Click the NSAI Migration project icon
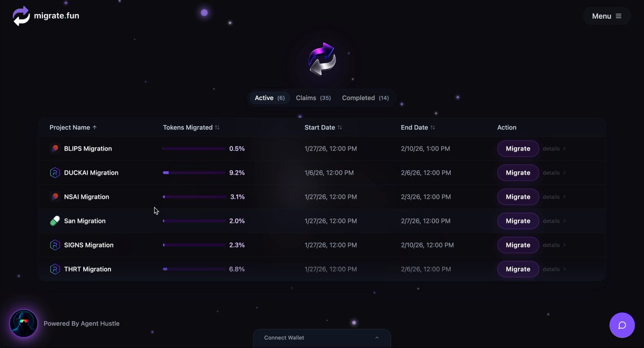Viewport: 644px width, 348px height. click(55, 197)
